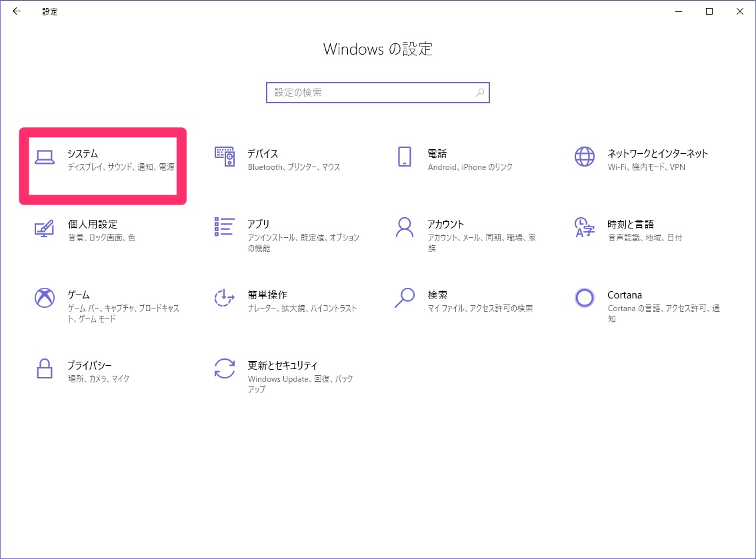756x559 pixels.
Task: Click the Windows Update、回復 description text
Action: pos(301,384)
